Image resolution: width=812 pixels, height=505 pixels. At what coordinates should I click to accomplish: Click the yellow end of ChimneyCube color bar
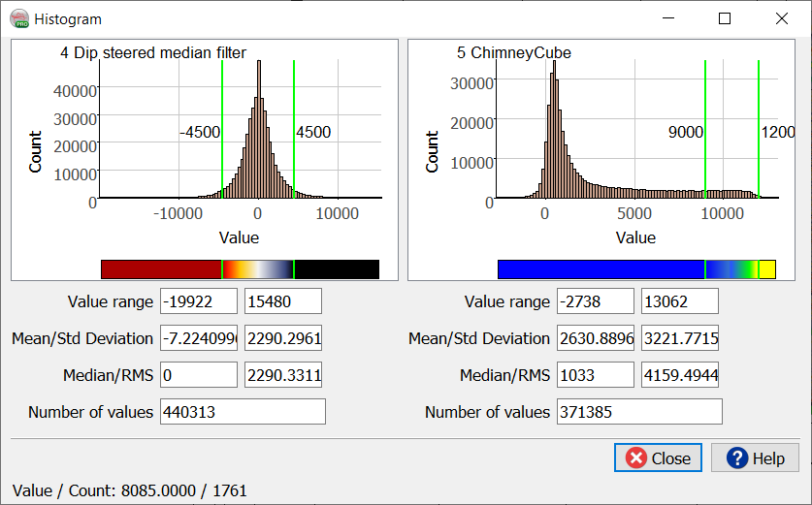point(766,269)
